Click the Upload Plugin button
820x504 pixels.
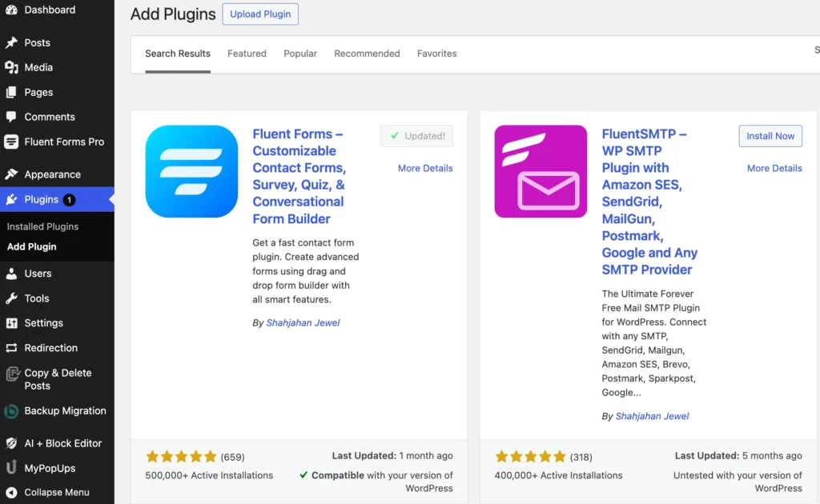point(260,14)
